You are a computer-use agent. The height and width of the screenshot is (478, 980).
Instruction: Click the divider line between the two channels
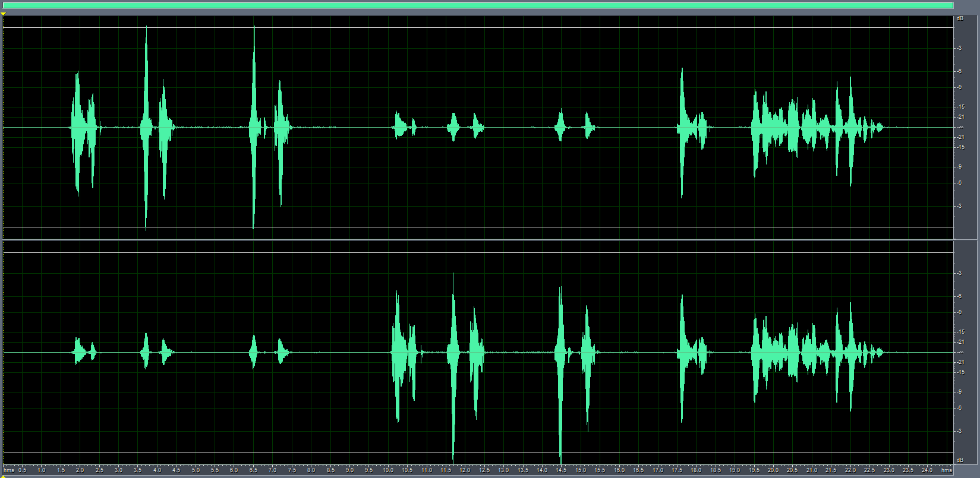point(475,240)
